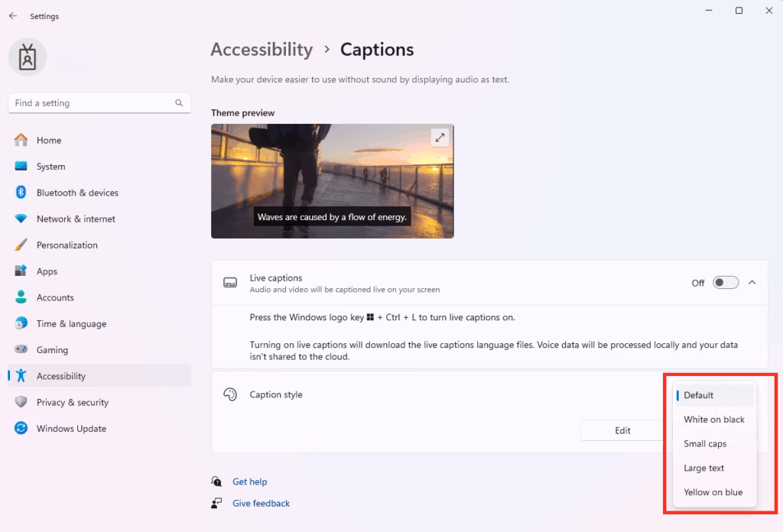Click the theme preview video thumbnail

pyautogui.click(x=333, y=181)
